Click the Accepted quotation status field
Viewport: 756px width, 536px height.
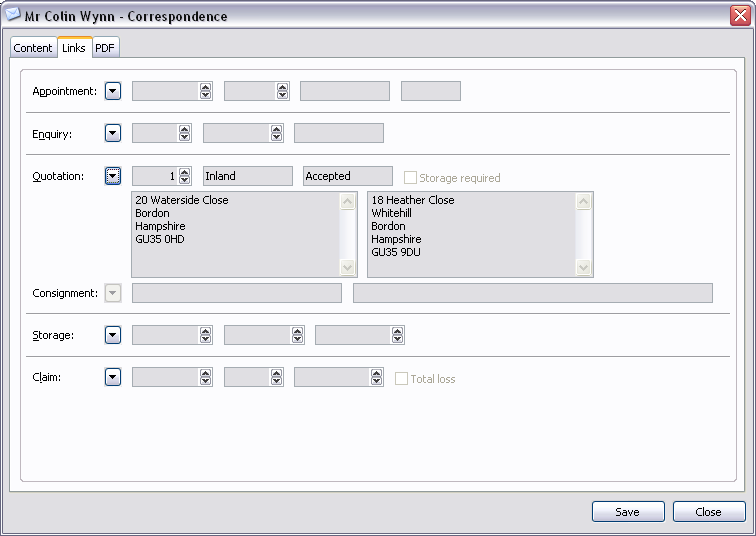(348, 176)
